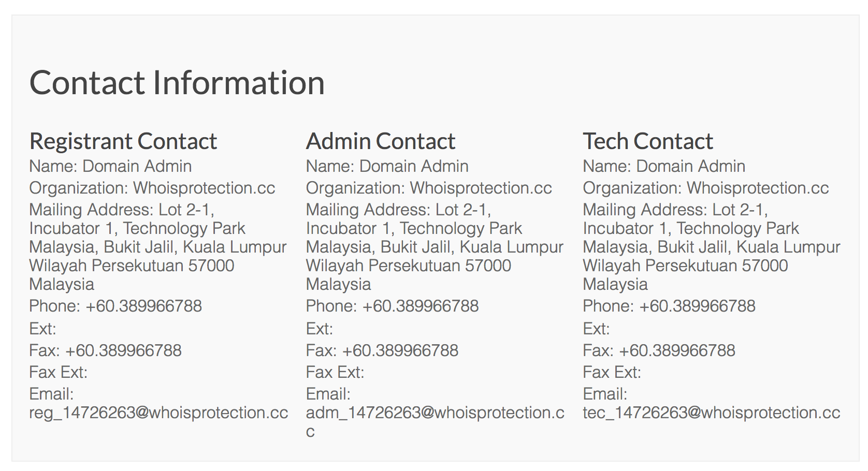Click the registrant email reg_14726263@whoisprotection.cc

pyautogui.click(x=158, y=413)
